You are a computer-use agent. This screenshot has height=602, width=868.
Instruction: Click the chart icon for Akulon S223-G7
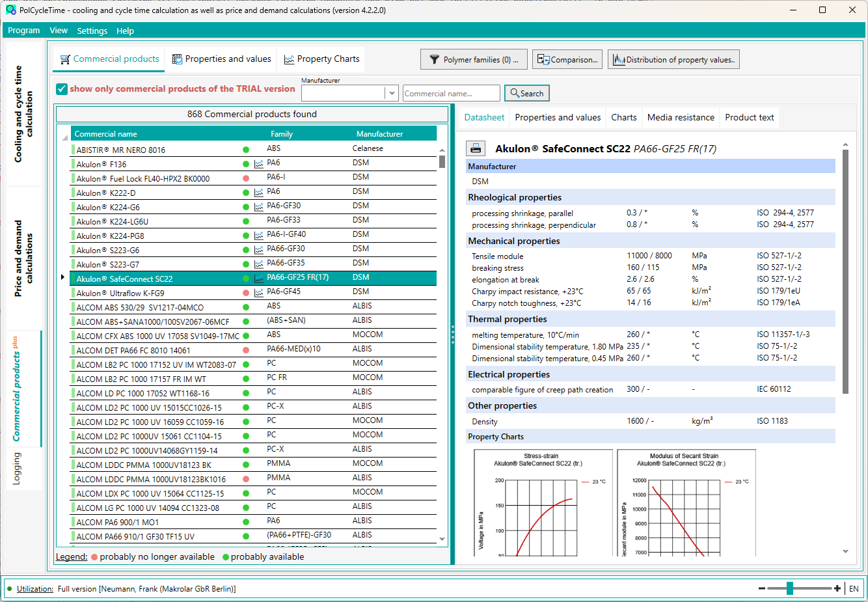(259, 264)
